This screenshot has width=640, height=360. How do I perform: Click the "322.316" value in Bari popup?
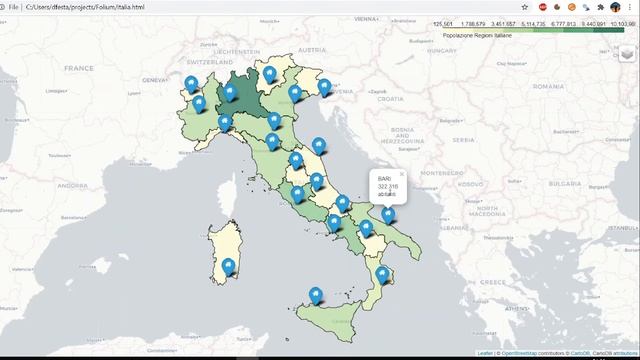388,187
